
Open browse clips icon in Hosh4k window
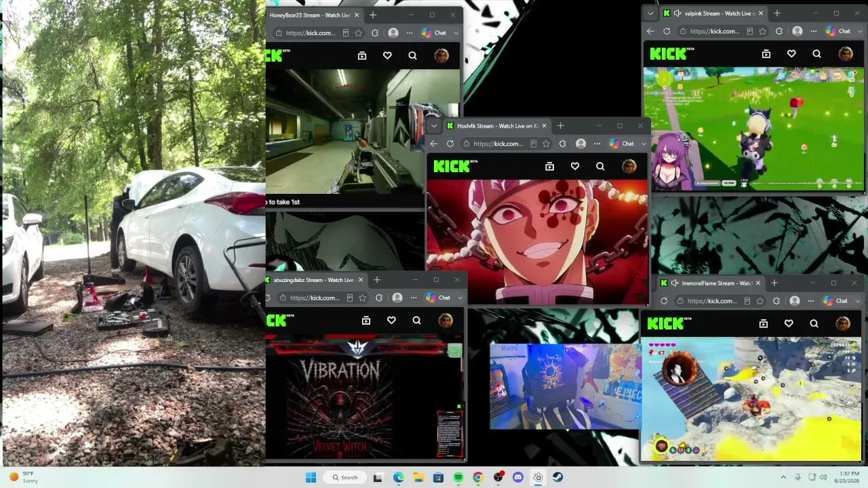pos(550,166)
